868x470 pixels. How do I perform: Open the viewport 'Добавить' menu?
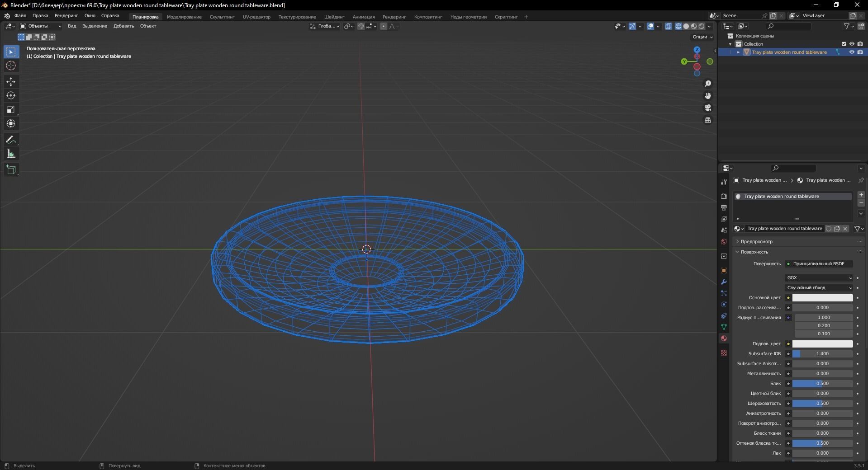[123, 26]
